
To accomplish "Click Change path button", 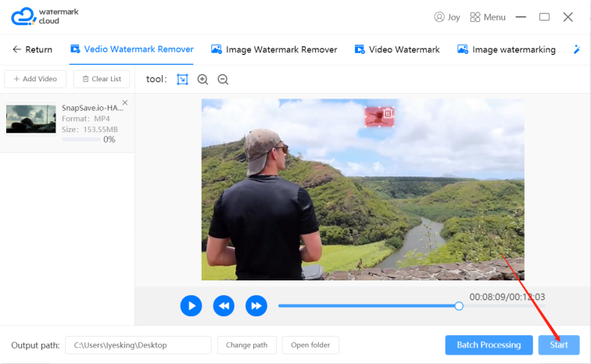I will pos(247,345).
